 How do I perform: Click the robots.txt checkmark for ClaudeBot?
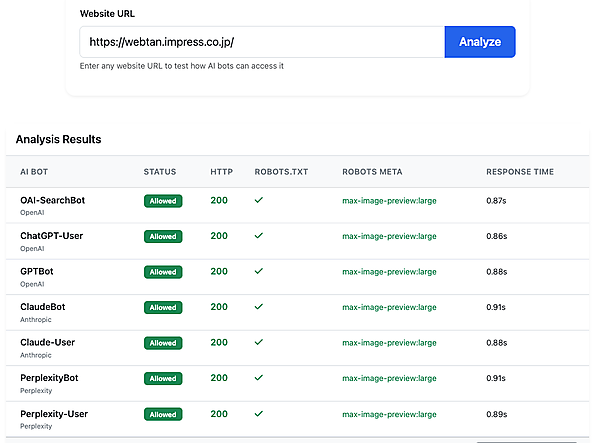coord(259,307)
